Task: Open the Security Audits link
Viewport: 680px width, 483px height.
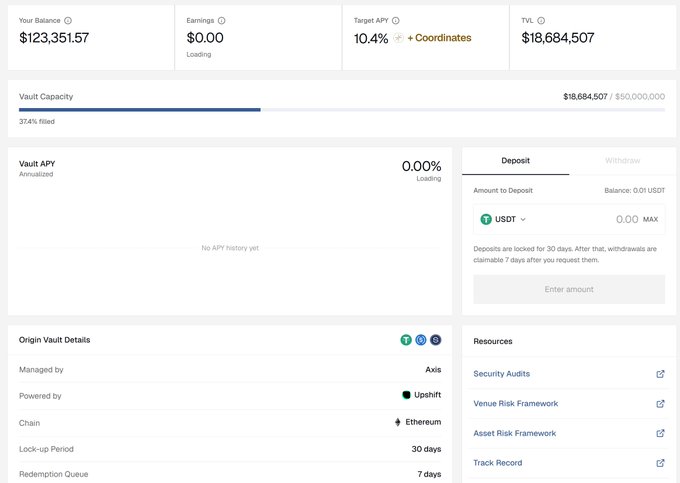Action: click(502, 374)
